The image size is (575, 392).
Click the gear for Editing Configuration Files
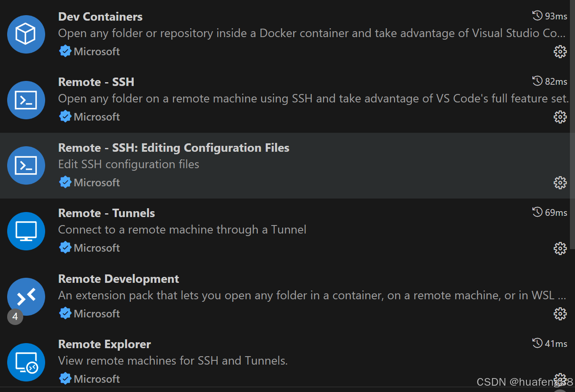pyautogui.click(x=560, y=183)
